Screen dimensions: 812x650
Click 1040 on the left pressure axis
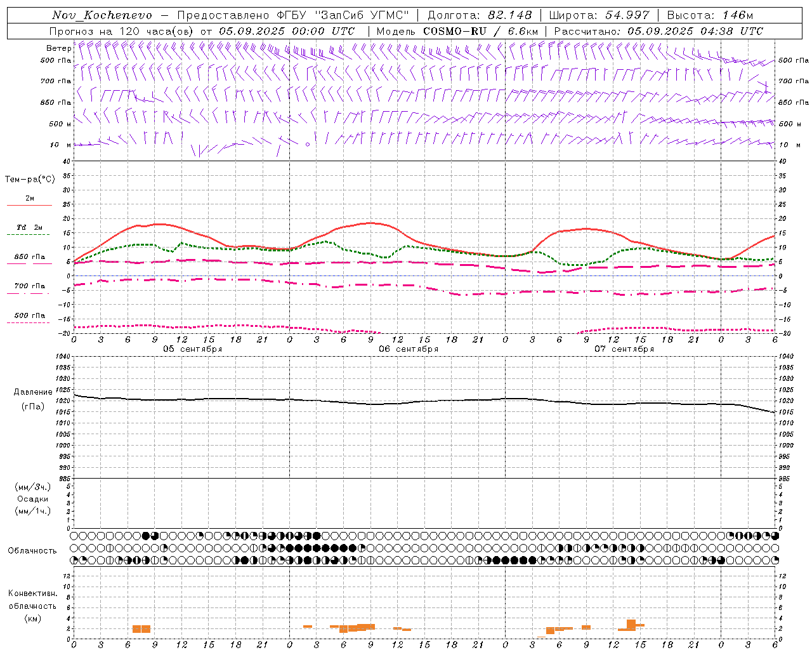pyautogui.click(x=63, y=357)
